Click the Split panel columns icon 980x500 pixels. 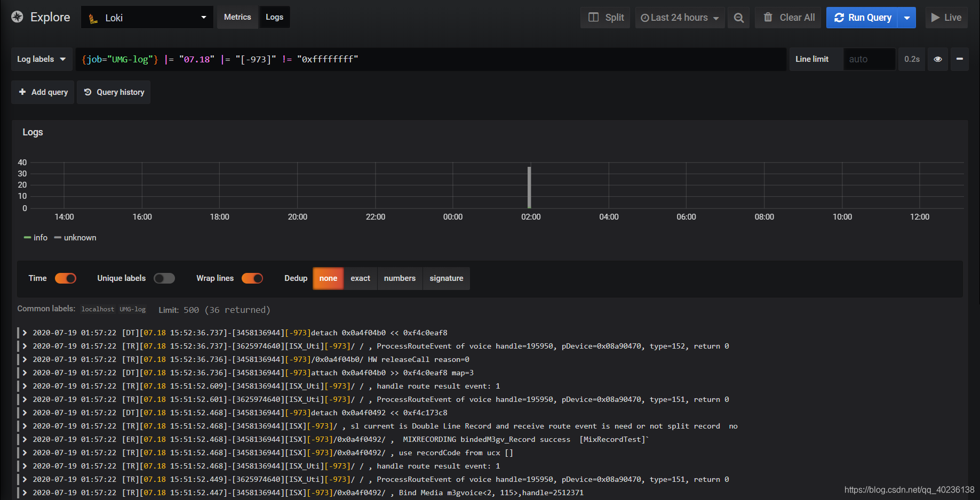click(593, 17)
